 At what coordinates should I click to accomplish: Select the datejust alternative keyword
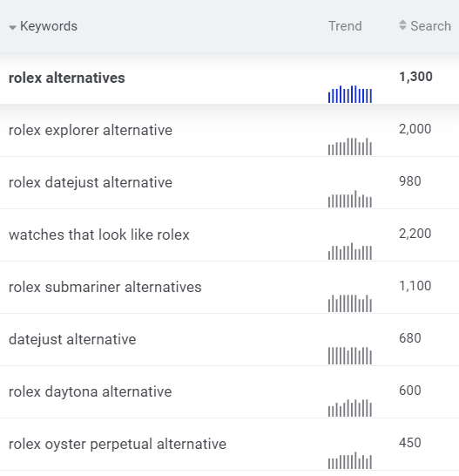tap(72, 339)
